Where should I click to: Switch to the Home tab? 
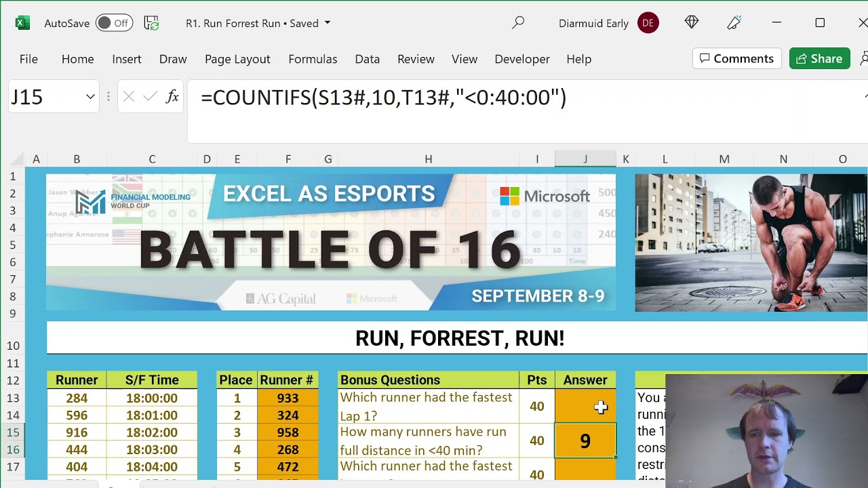click(x=78, y=59)
